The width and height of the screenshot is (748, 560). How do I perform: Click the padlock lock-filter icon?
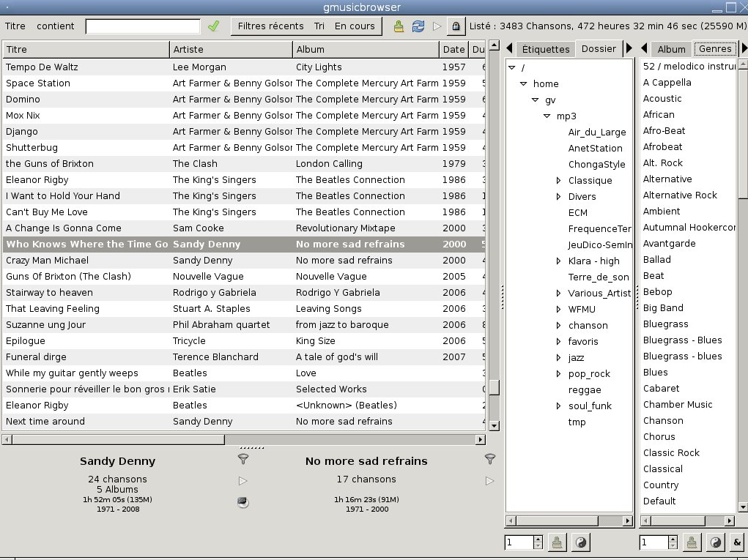coord(456,26)
